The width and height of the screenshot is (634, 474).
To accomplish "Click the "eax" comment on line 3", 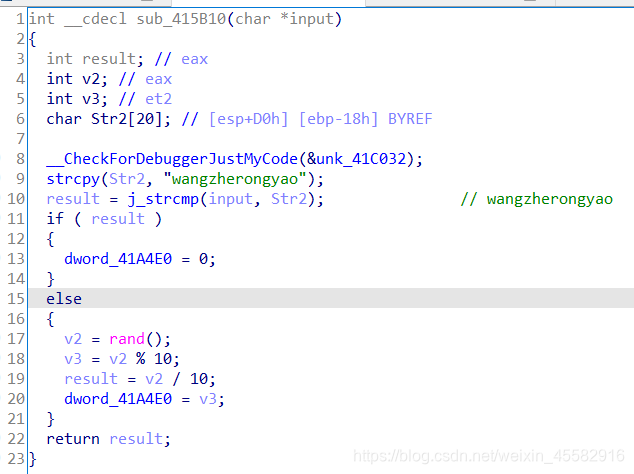I will [x=194, y=59].
